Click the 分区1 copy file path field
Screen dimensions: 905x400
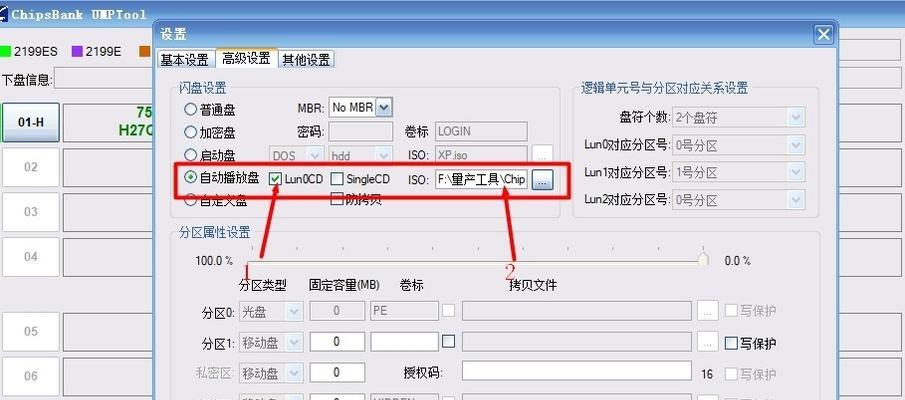[x=577, y=342]
